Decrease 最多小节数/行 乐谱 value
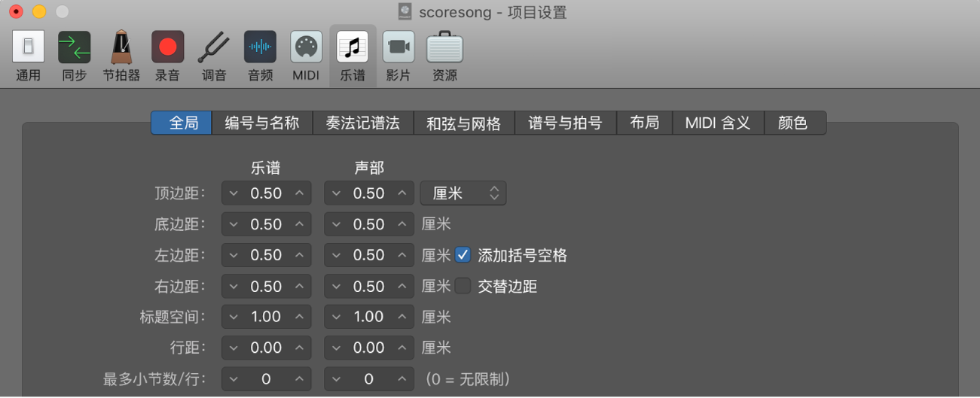 (233, 379)
